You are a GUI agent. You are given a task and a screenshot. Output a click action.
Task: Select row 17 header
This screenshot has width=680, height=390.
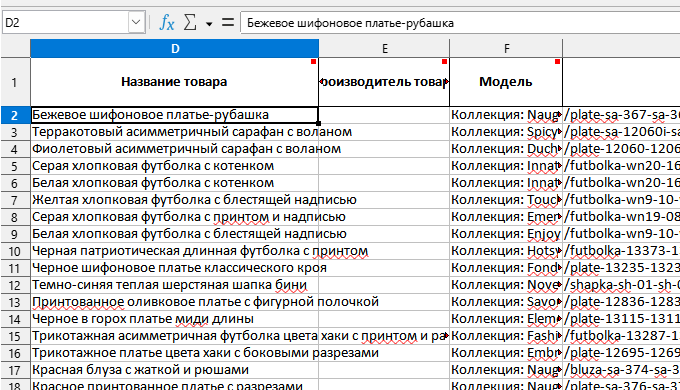tap(14, 370)
